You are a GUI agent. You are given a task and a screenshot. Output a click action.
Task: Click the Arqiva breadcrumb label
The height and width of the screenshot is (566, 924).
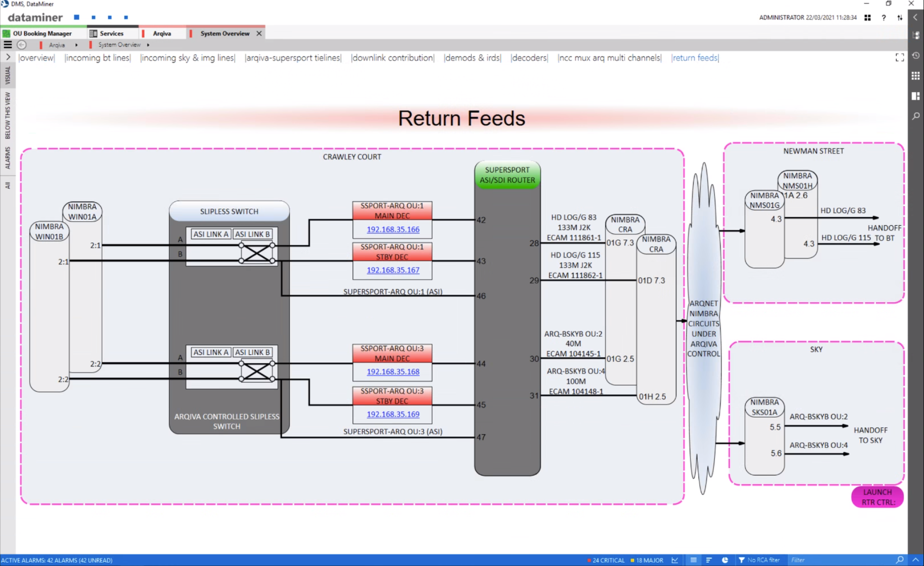click(57, 45)
